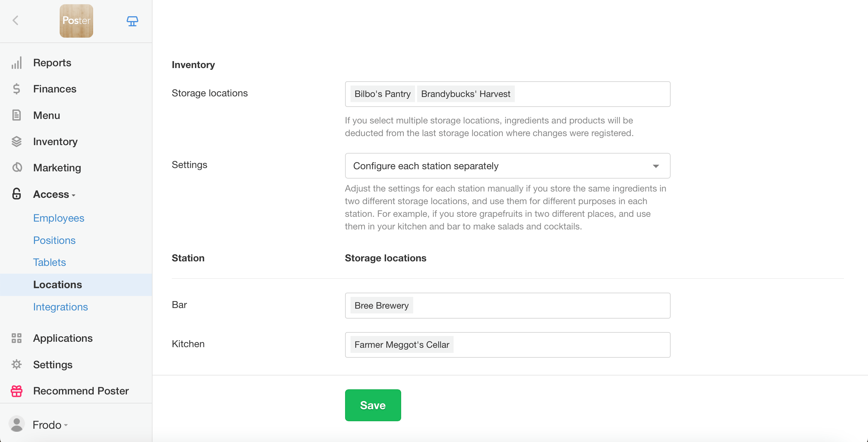
Task: Click the Settings gear icon in sidebar
Action: pos(17,365)
